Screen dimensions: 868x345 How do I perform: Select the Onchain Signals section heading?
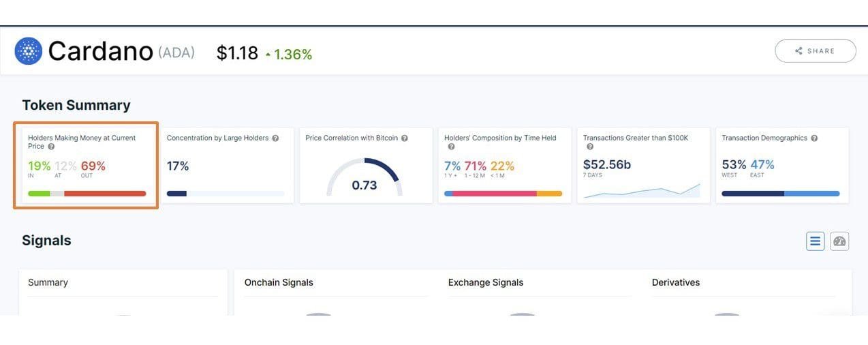(279, 282)
